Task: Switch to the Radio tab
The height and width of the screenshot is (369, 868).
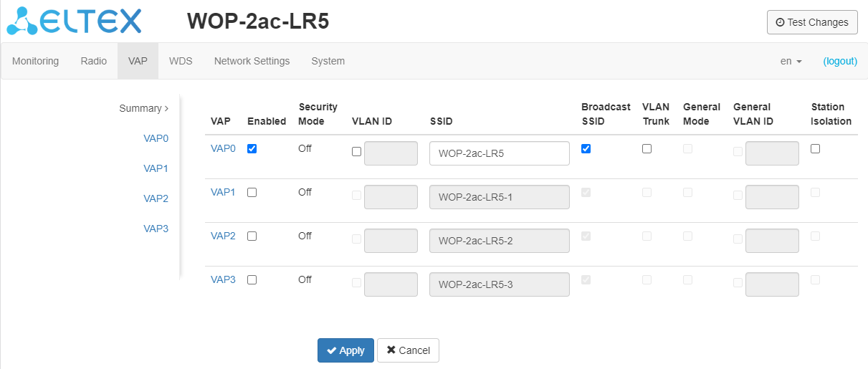Action: click(x=94, y=61)
